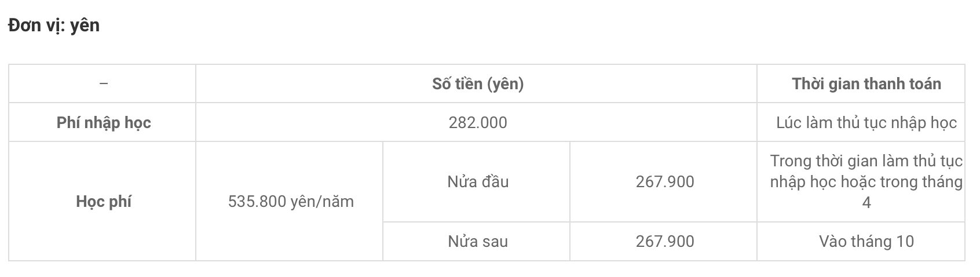Click the 'Thời gian thanh toán' header
Image resolution: width=980 pixels, height=277 pixels.
click(x=866, y=84)
